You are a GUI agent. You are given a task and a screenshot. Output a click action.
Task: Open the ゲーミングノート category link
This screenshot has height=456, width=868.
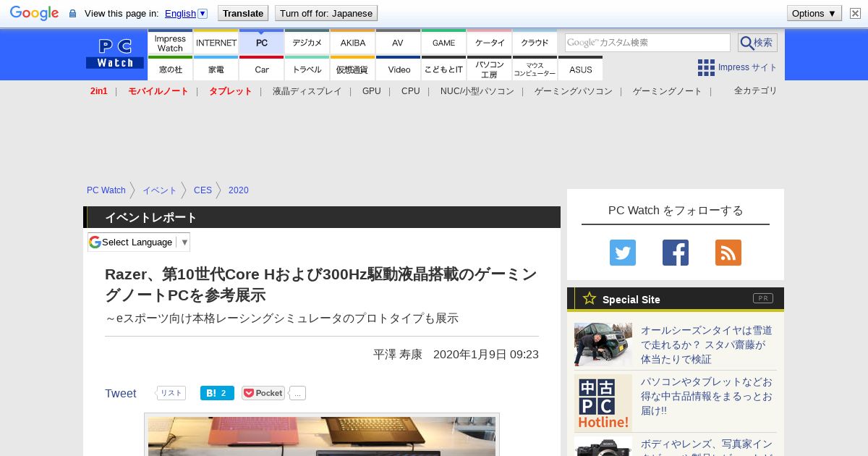[x=668, y=91]
